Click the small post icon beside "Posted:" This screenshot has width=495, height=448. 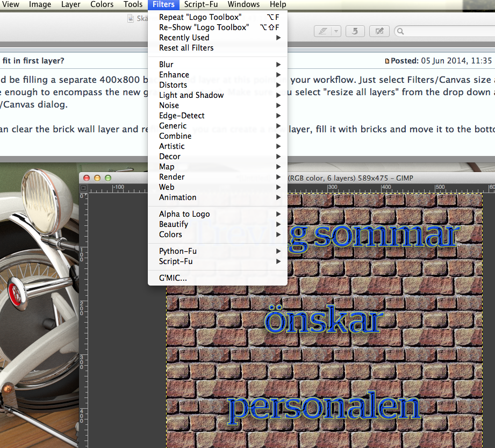(387, 61)
